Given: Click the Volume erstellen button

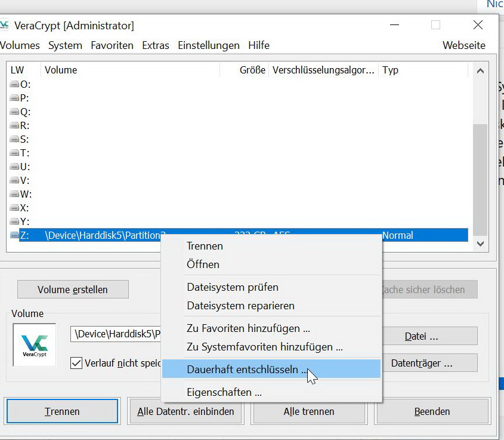Looking at the screenshot, I should coord(73,290).
